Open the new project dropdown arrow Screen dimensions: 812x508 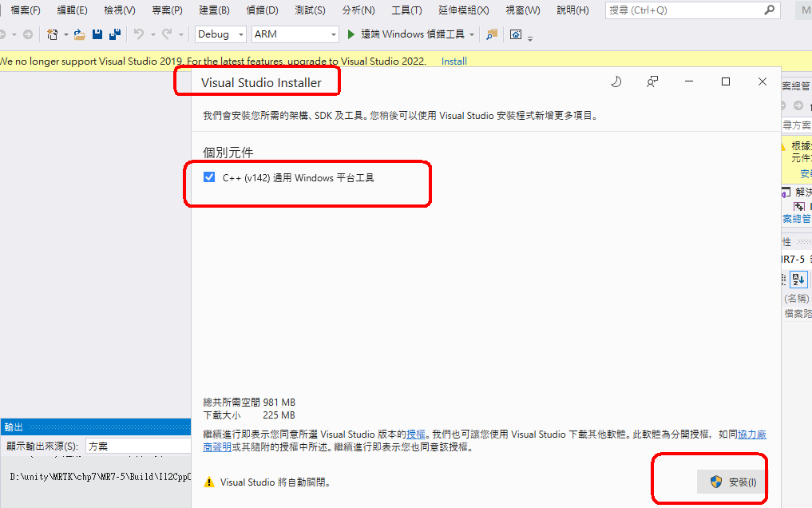(65, 34)
